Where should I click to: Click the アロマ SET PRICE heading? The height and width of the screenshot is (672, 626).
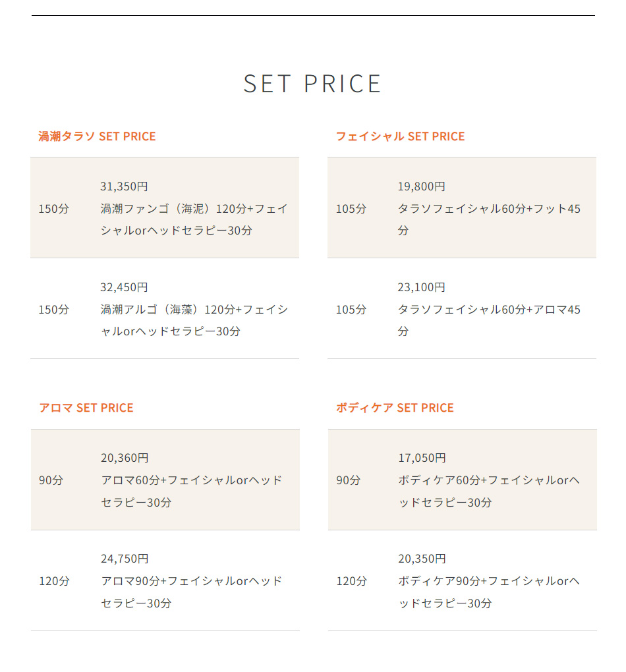click(86, 408)
